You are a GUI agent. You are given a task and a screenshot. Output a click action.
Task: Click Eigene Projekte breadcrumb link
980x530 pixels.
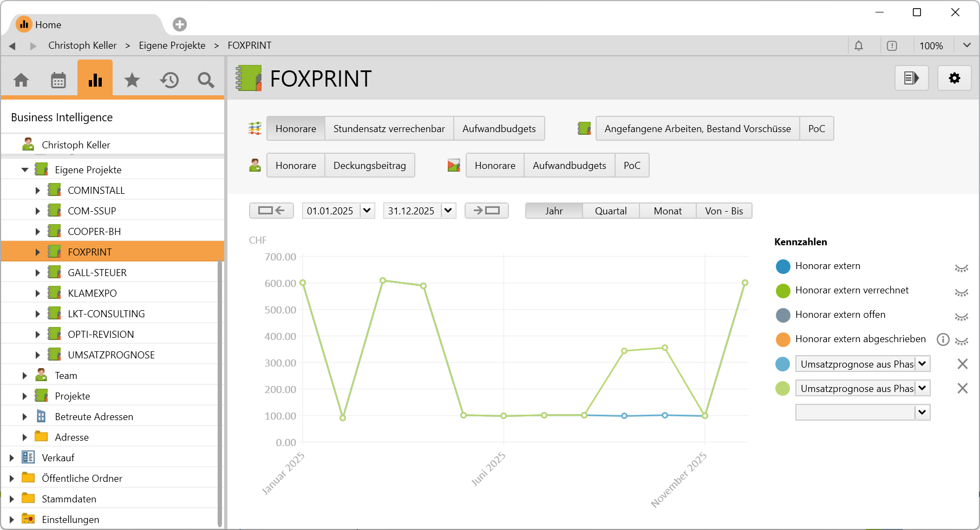point(172,45)
